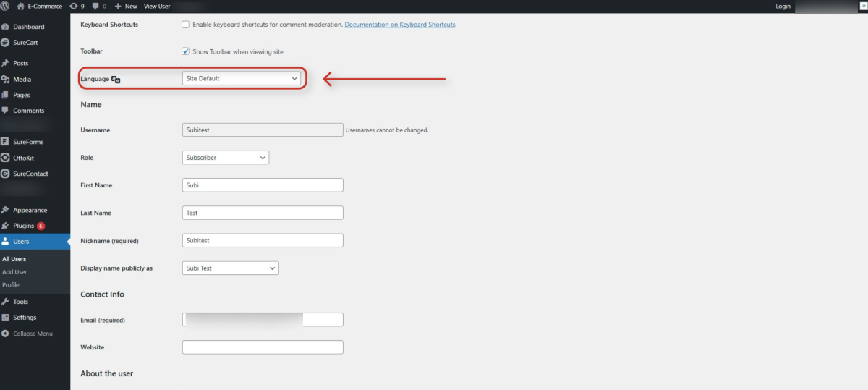868x390 pixels.
Task: Click the SureForms sidebar icon
Action: click(5, 142)
